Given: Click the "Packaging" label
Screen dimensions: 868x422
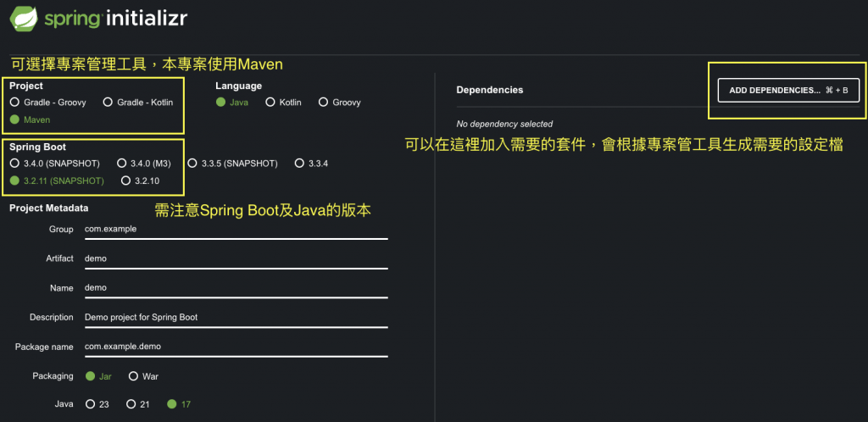Looking at the screenshot, I should pos(53,376).
